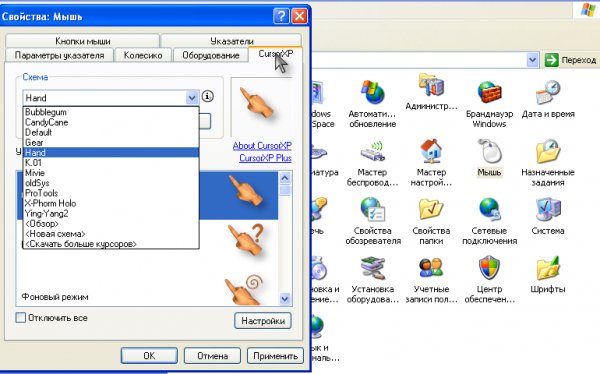
Task: Choose Ying-Yang2 scheme from the list
Action: 111,213
